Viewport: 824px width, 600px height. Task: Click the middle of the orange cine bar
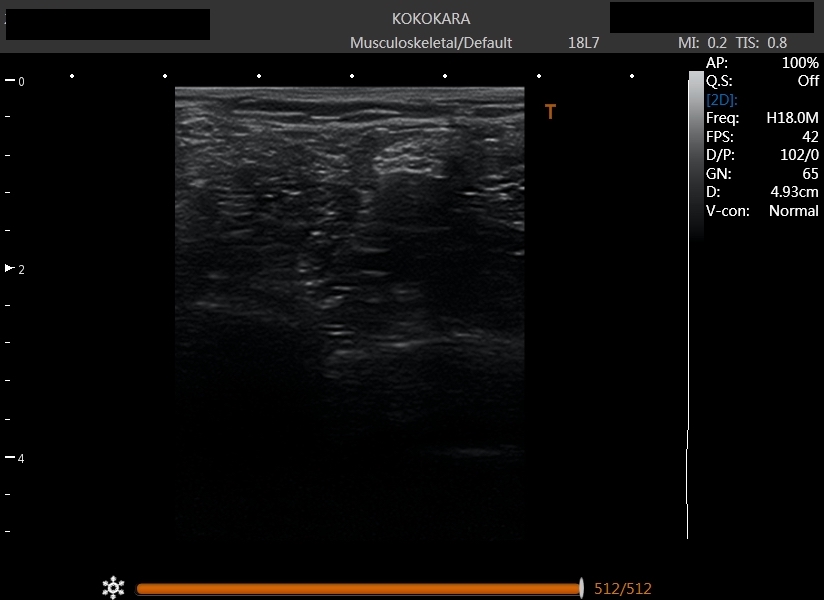(x=357, y=589)
